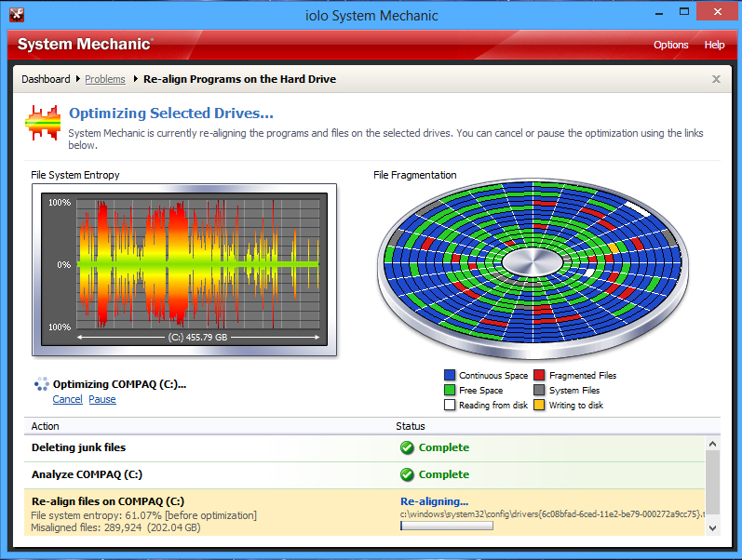Click the green checkmark for Analyze COMPAQ (C:)

tap(407, 474)
